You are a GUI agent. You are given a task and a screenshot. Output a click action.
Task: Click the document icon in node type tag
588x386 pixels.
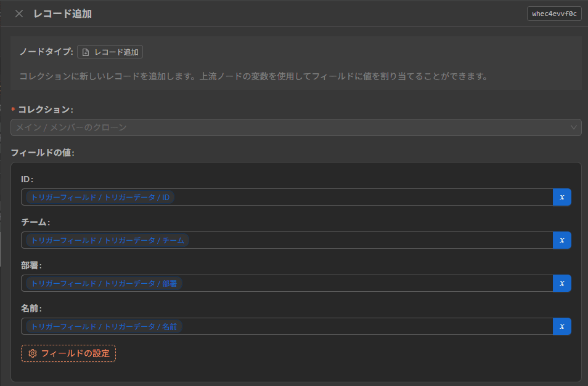[x=86, y=52]
